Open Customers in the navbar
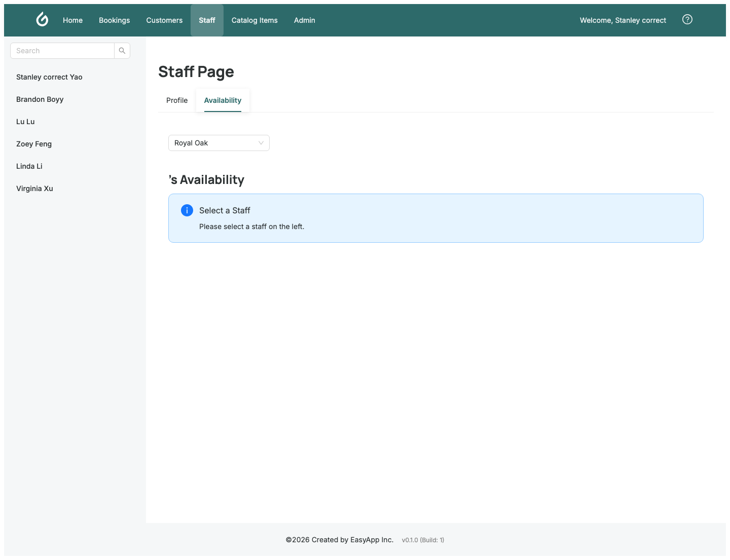This screenshot has width=730, height=560. [164, 20]
